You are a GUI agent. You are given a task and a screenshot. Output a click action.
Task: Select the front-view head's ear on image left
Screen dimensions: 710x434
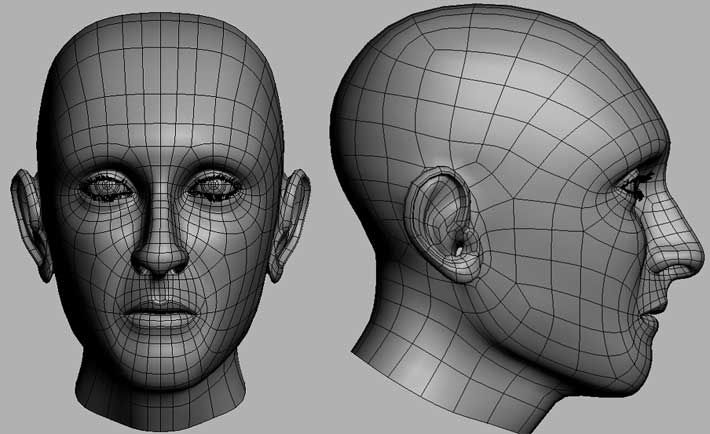click(x=31, y=222)
